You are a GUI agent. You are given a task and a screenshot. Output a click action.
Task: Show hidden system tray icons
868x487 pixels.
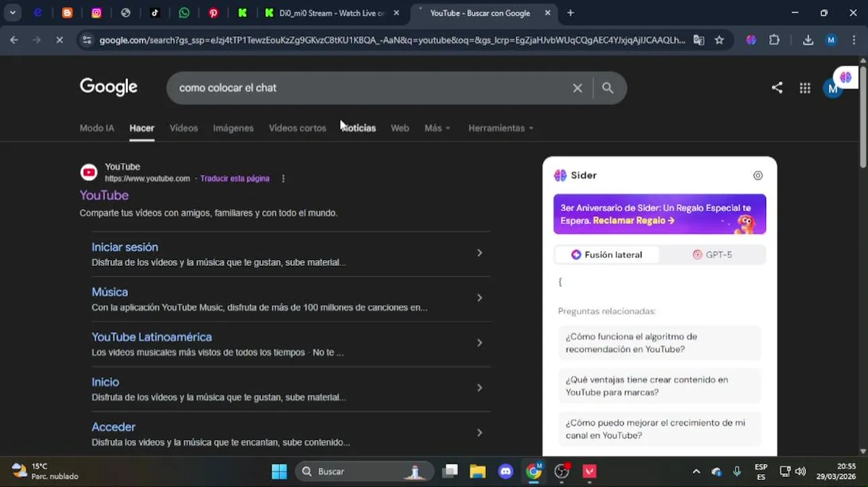(696, 471)
